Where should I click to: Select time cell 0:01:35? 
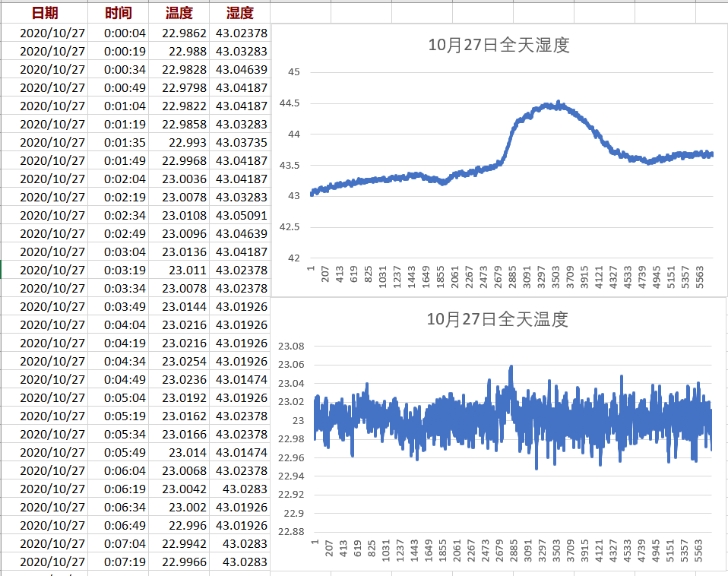[x=119, y=143]
